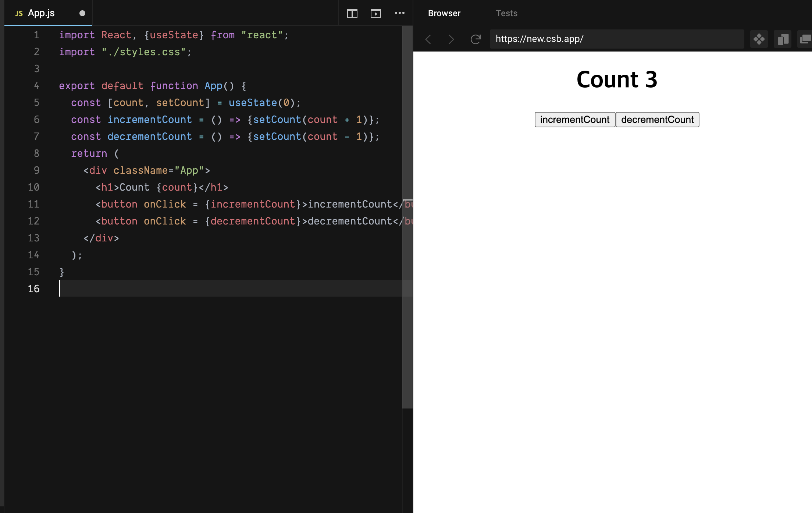Click line number 5 in the gutter
The height and width of the screenshot is (513, 812).
click(36, 103)
